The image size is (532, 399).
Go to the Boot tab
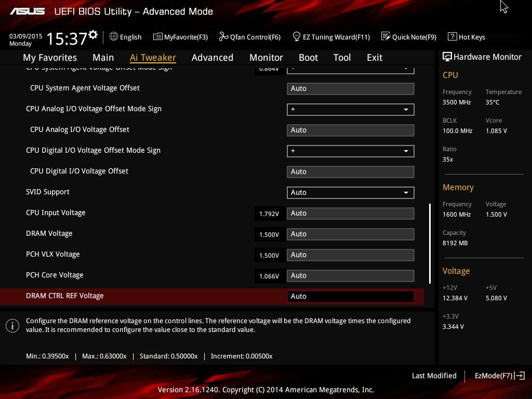pyautogui.click(x=308, y=58)
